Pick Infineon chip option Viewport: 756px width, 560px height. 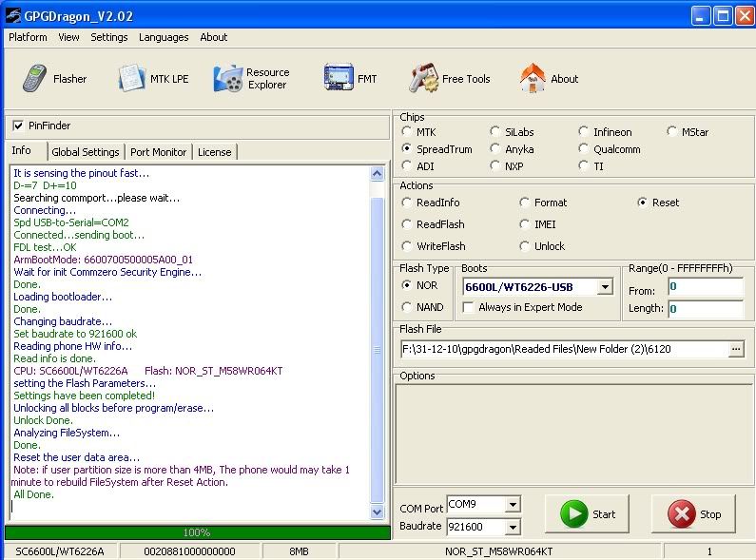coord(583,131)
